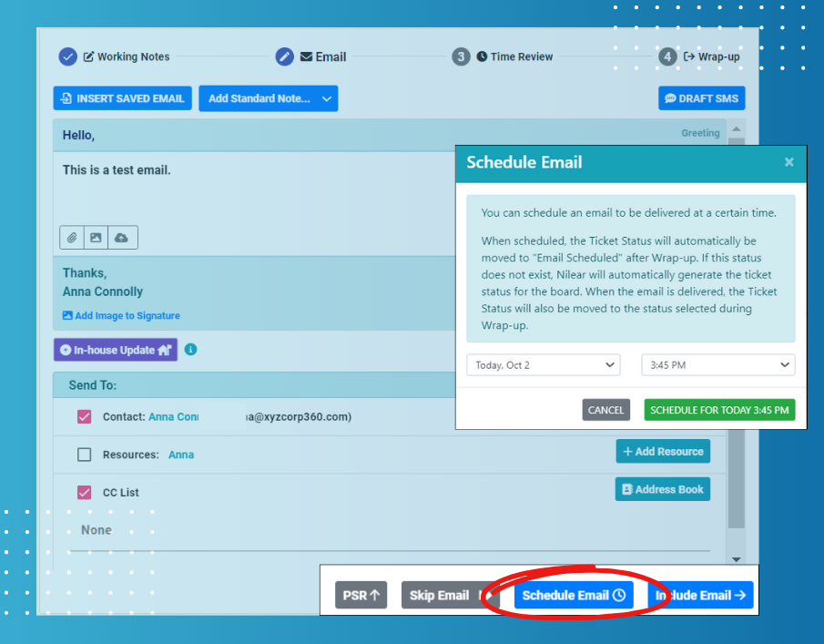Image resolution: width=824 pixels, height=644 pixels.
Task: Click Insert Saved Email button
Action: (x=123, y=98)
